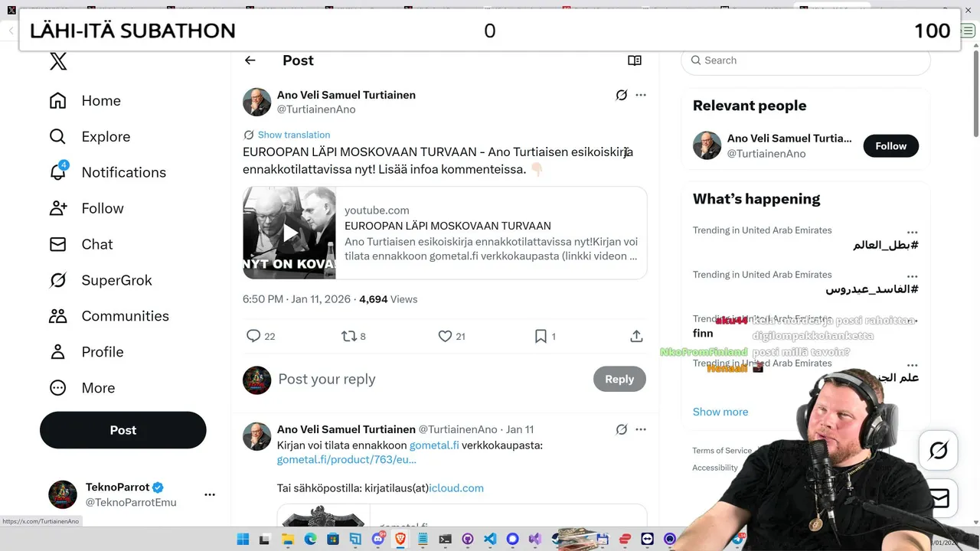Viewport: 980px width, 551px height.
Task: Click Show translation link
Action: [x=294, y=135]
